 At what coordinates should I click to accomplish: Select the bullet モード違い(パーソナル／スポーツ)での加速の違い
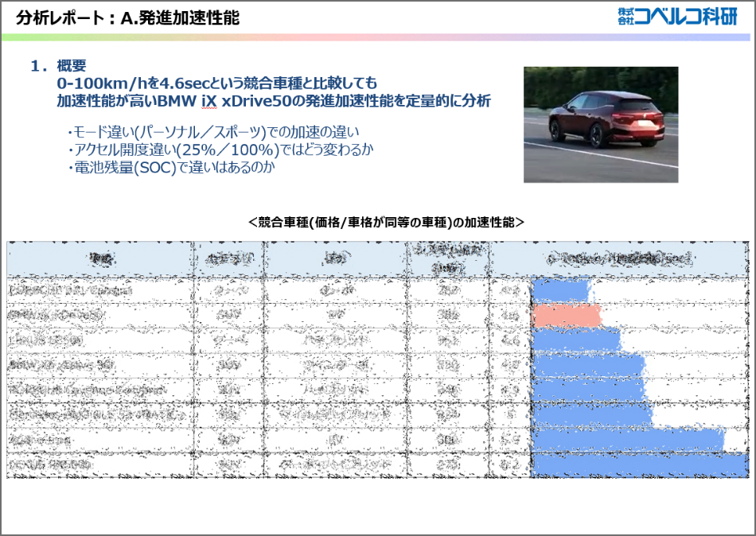point(212,132)
